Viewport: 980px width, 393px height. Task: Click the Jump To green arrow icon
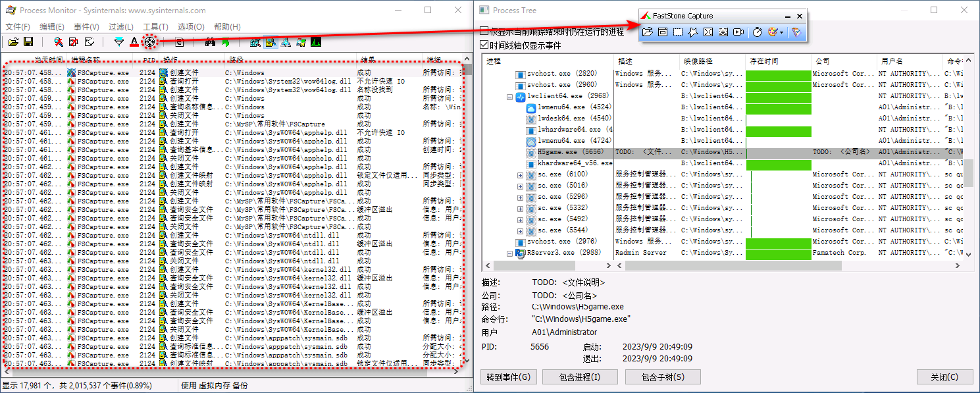(225, 42)
